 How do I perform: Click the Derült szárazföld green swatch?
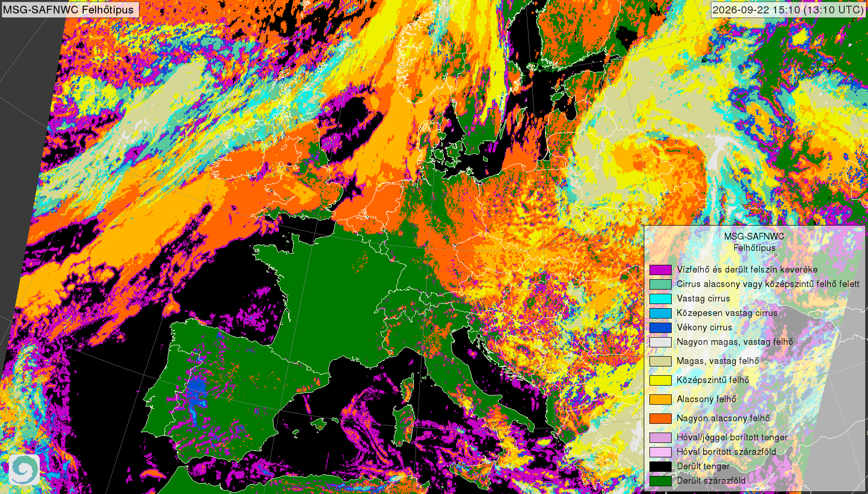tap(660, 481)
